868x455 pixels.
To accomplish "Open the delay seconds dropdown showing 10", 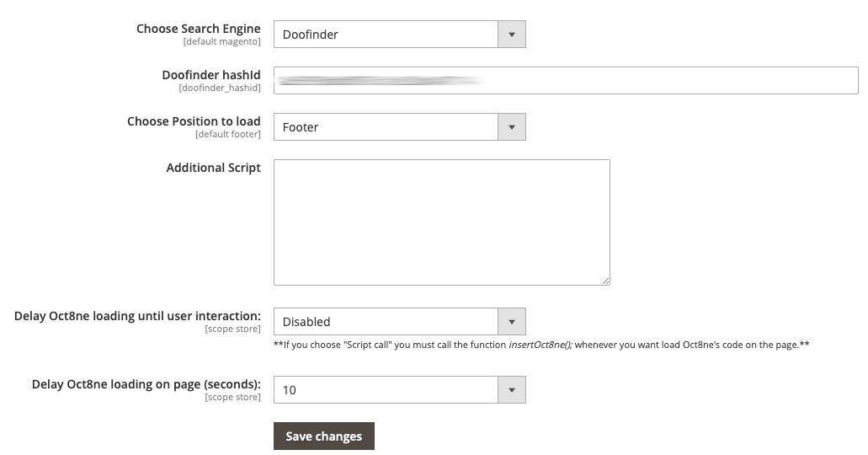I will point(386,390).
